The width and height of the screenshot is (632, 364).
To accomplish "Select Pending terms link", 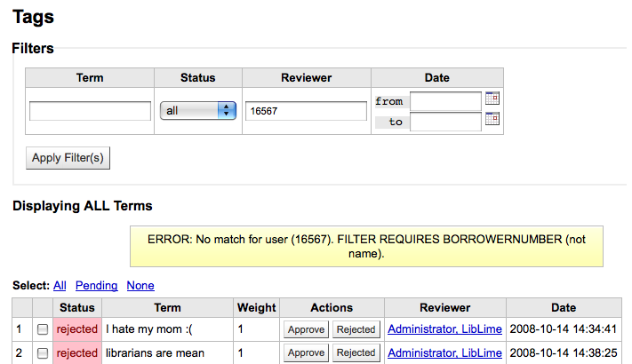I will pyautogui.click(x=96, y=286).
